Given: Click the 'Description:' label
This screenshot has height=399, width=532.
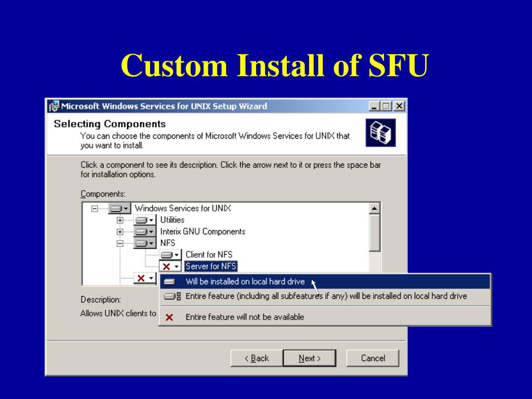Looking at the screenshot, I should (100, 300).
